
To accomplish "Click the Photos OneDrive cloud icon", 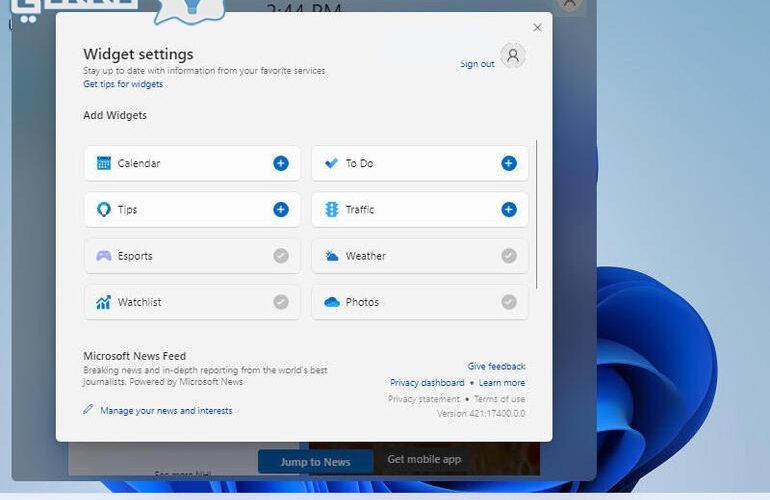I will point(332,302).
